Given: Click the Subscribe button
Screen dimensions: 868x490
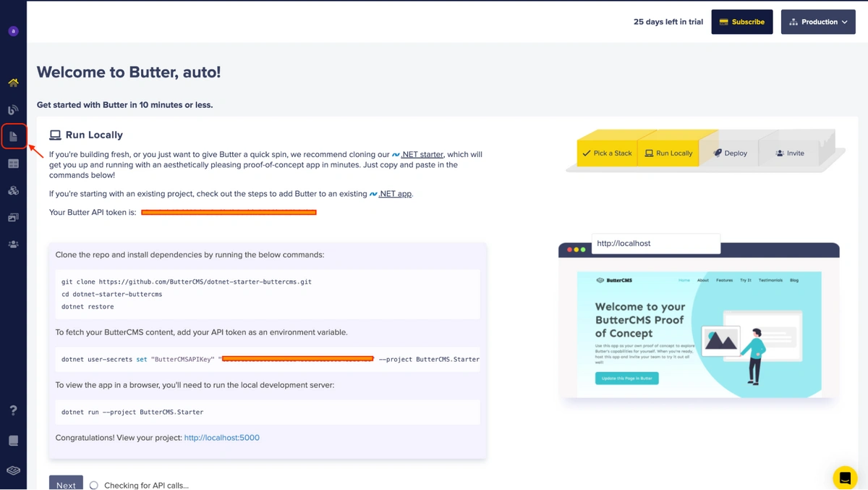Looking at the screenshot, I should coord(741,22).
